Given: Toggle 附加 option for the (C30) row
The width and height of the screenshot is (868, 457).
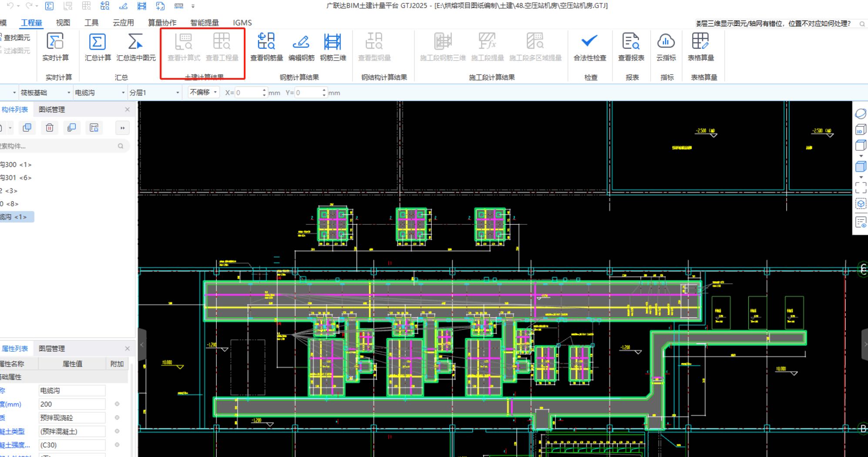Looking at the screenshot, I should (x=117, y=445).
